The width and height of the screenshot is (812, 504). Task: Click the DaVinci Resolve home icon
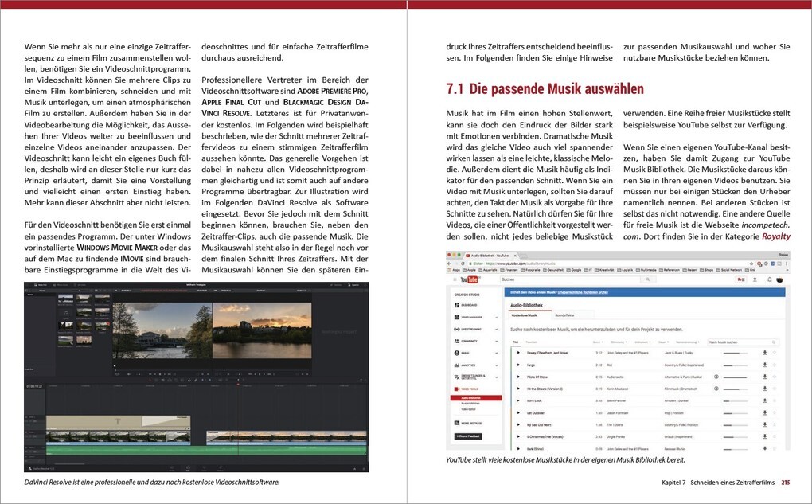tap(353, 469)
